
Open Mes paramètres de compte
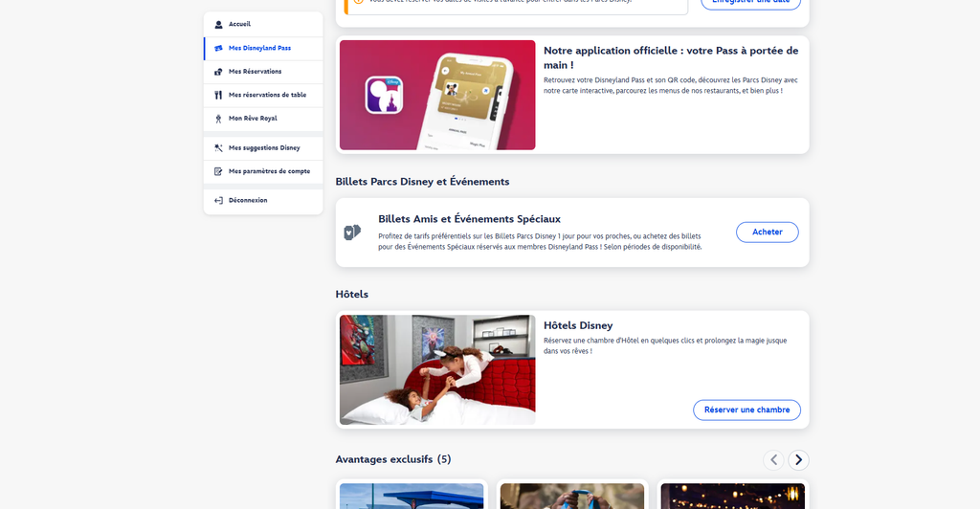point(263,171)
